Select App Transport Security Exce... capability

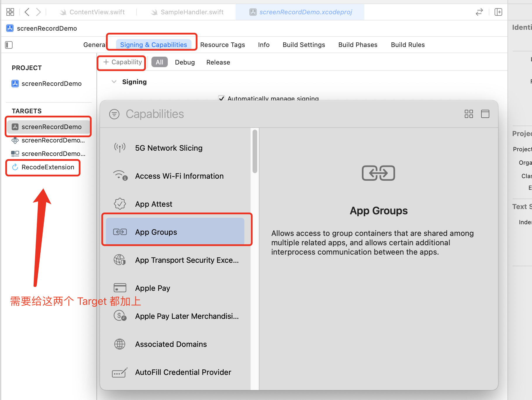175,260
